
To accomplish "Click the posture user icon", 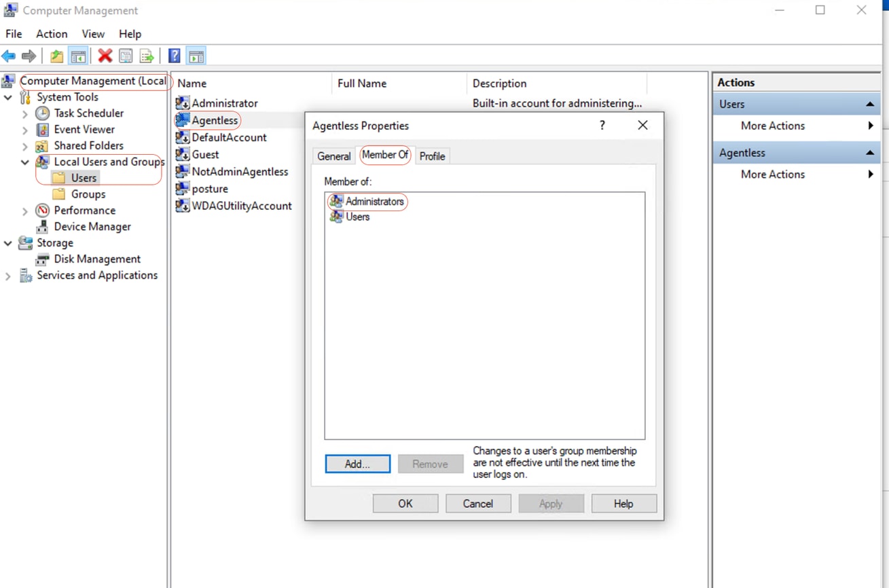I will coord(183,189).
